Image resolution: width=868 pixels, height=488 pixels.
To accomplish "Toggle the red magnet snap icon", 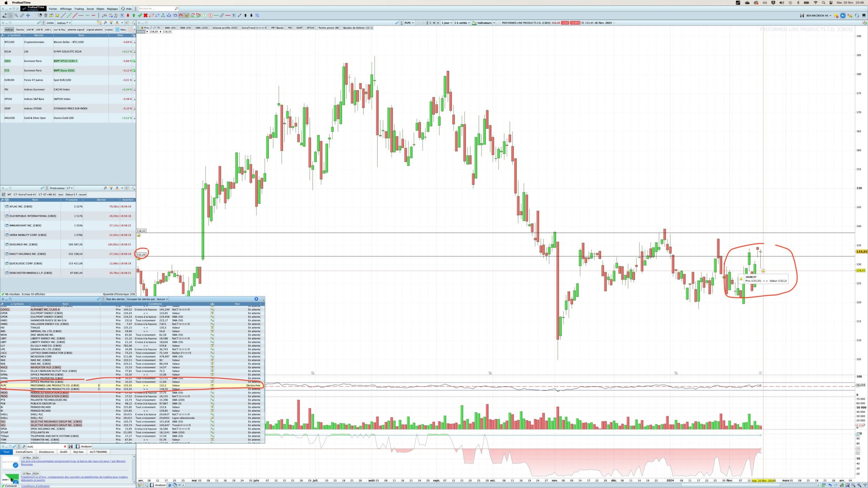I will pyautogui.click(x=181, y=15).
